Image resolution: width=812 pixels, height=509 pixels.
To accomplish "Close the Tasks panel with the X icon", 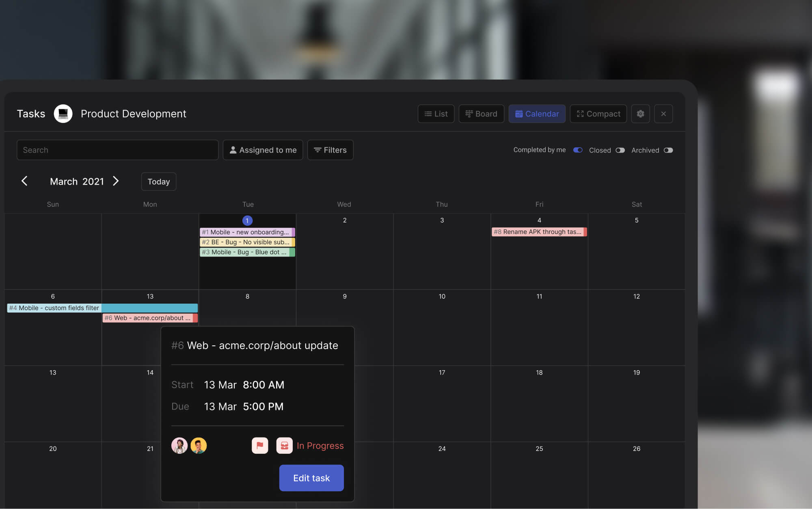I will click(663, 114).
